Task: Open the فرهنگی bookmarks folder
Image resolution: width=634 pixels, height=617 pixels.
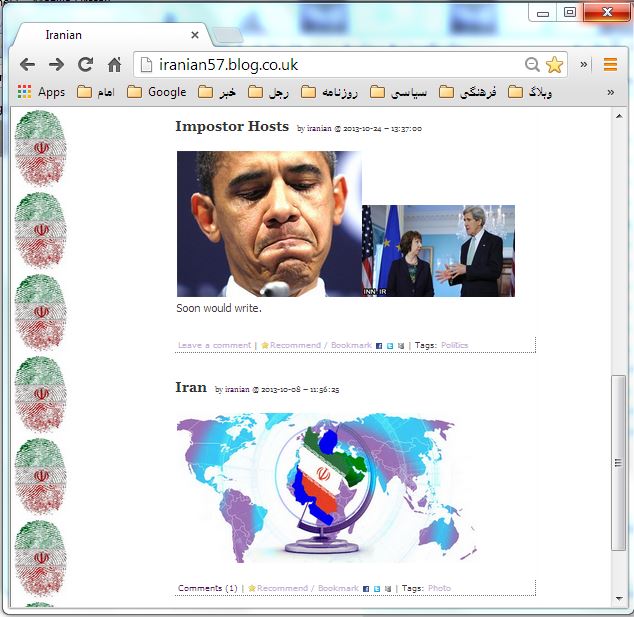Action: pyautogui.click(x=467, y=92)
